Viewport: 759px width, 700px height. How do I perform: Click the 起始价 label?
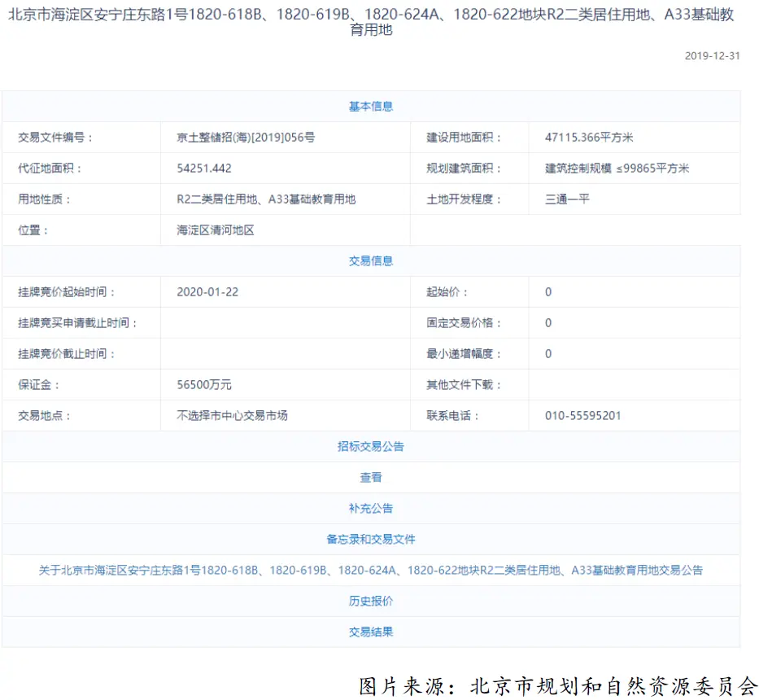pyautogui.click(x=447, y=292)
